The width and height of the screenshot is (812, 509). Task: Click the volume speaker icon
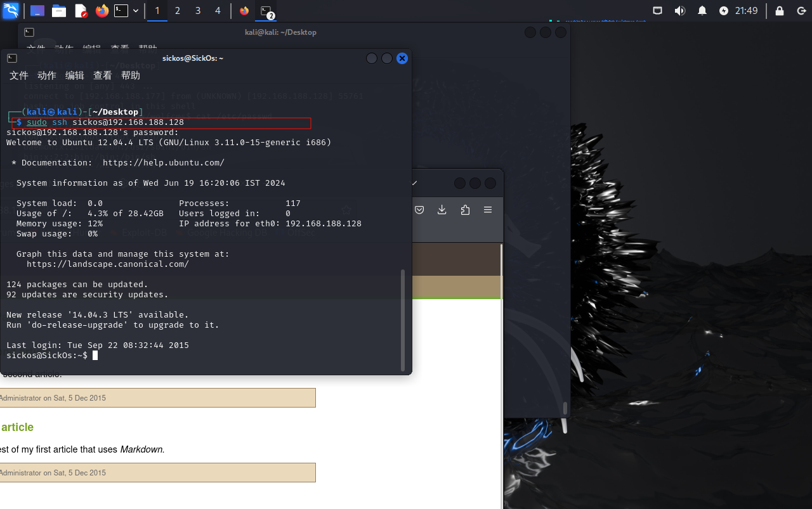point(680,11)
